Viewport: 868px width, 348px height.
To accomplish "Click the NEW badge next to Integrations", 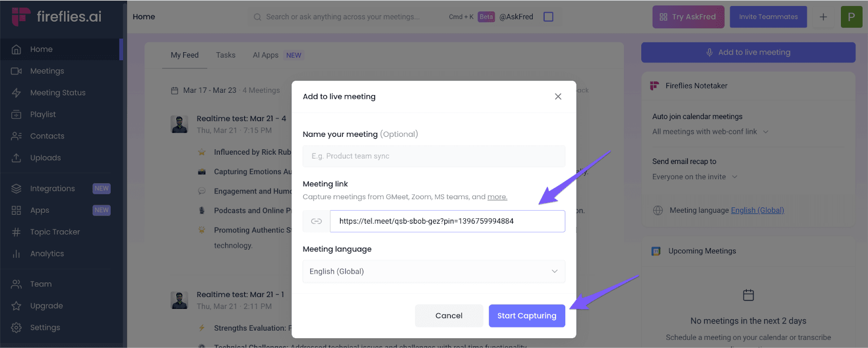I will point(101,188).
